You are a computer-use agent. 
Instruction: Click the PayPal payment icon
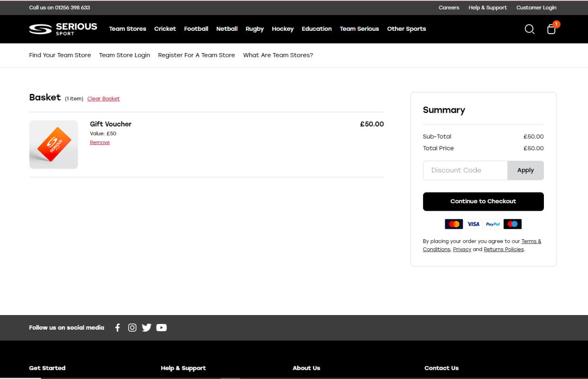[x=493, y=224]
